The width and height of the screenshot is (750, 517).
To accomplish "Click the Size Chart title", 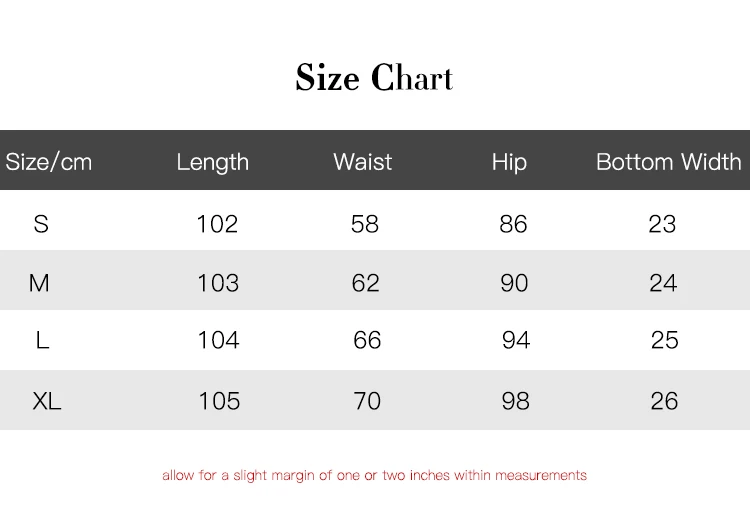I will [x=374, y=78].
